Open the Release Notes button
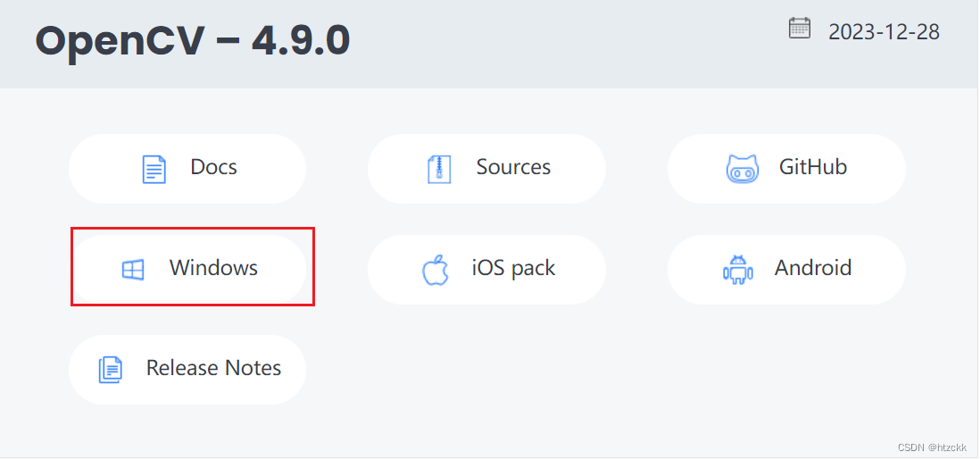Screen dimensions: 980x460 click(187, 369)
